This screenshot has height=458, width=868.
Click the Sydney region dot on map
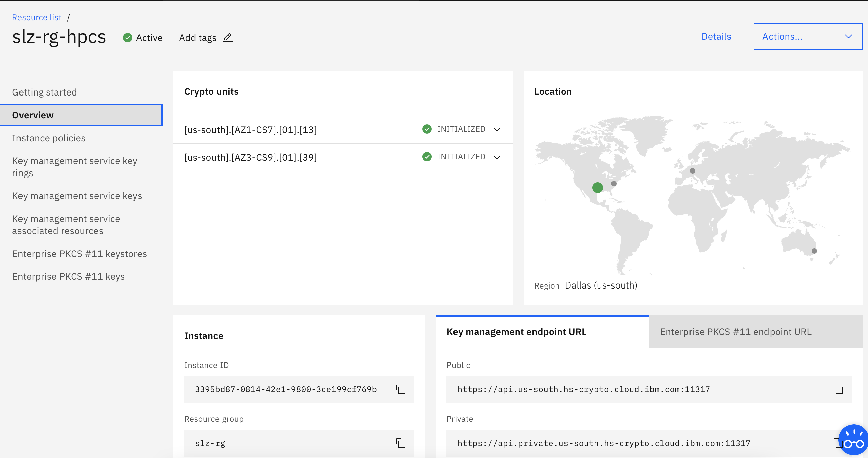(x=814, y=251)
